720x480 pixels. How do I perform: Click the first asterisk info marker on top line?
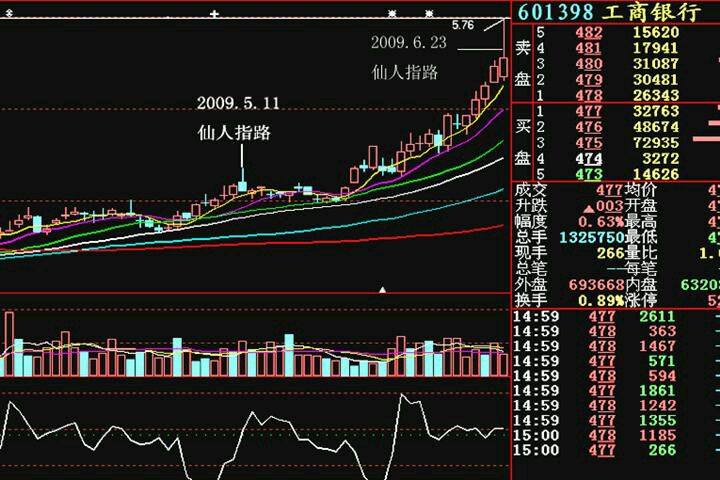[x=392, y=14]
